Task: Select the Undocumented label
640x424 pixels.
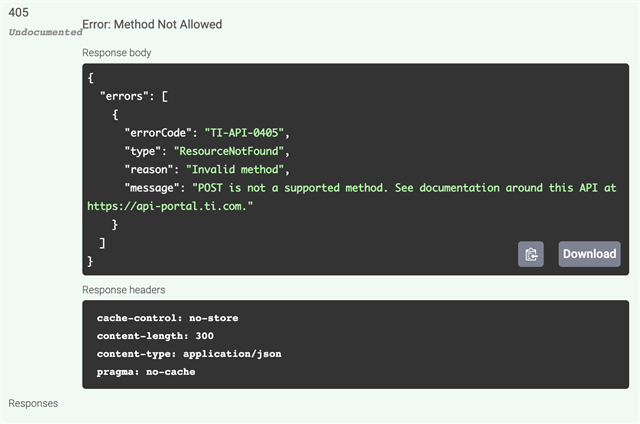Action: pyautogui.click(x=45, y=32)
